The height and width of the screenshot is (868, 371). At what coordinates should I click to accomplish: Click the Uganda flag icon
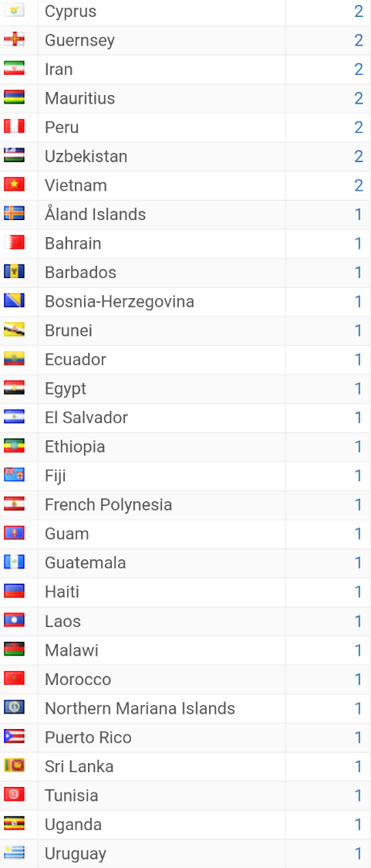point(14,824)
